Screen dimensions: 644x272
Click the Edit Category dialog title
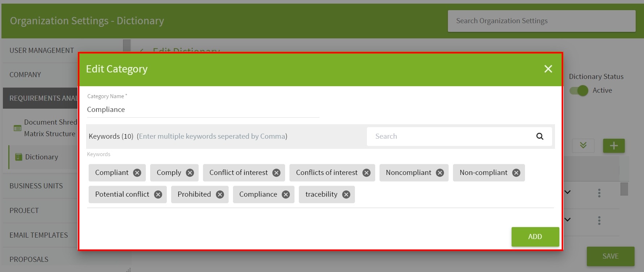coord(116,69)
